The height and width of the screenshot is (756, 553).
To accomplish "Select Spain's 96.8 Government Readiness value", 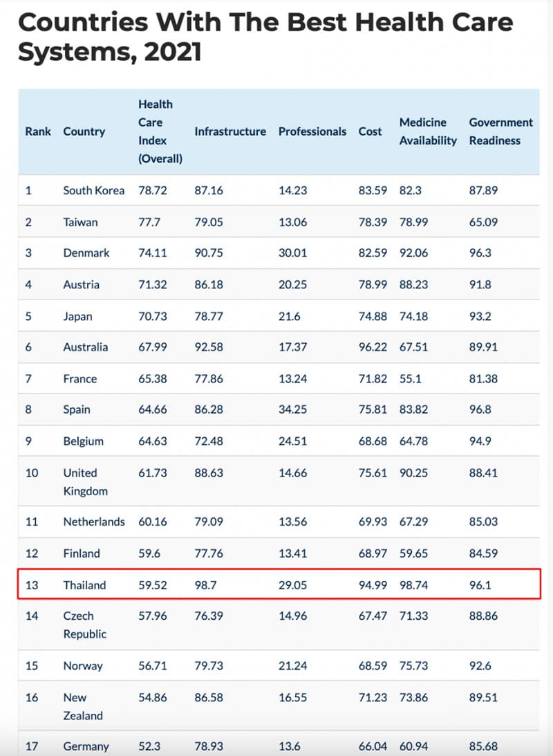I will (480, 409).
